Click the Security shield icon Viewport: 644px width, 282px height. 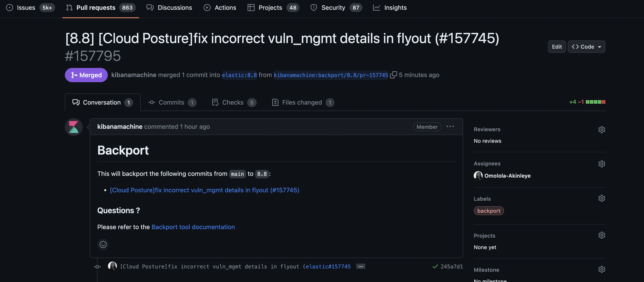[314, 8]
